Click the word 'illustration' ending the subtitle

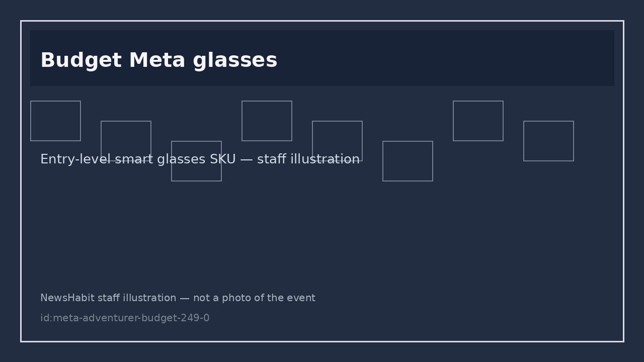tap(327, 159)
